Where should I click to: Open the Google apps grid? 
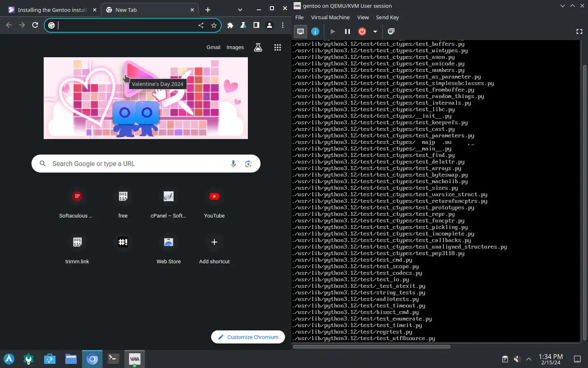278,47
